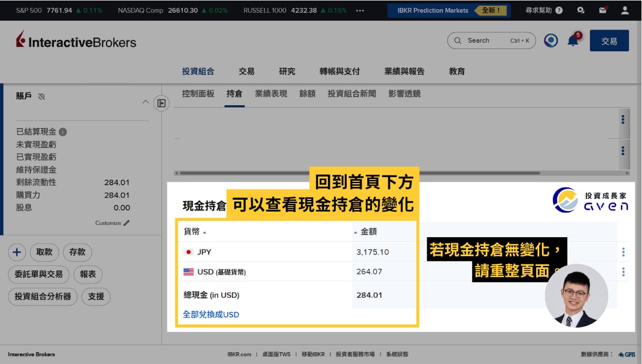Switch to 餘額 tab
The width and height of the screenshot is (642, 364).
[308, 93]
